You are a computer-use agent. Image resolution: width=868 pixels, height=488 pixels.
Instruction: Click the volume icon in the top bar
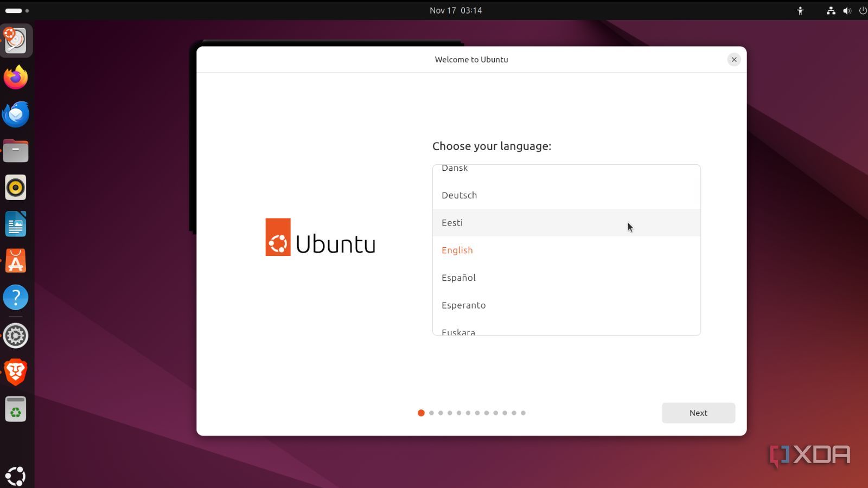point(847,10)
